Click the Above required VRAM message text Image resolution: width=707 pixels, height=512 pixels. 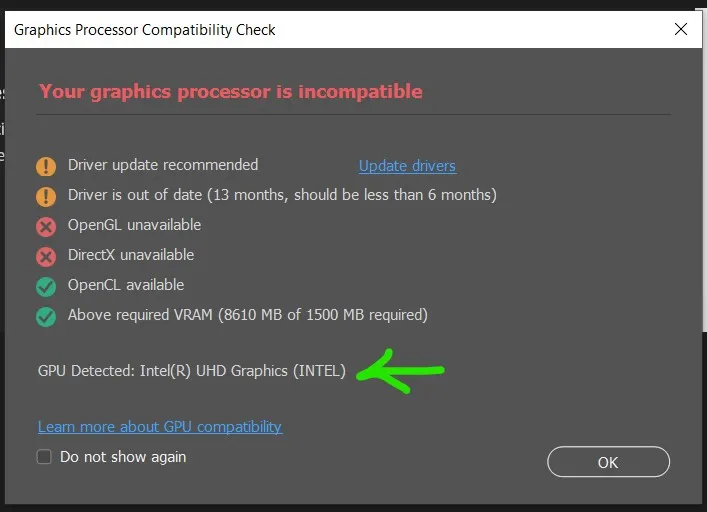click(247, 315)
